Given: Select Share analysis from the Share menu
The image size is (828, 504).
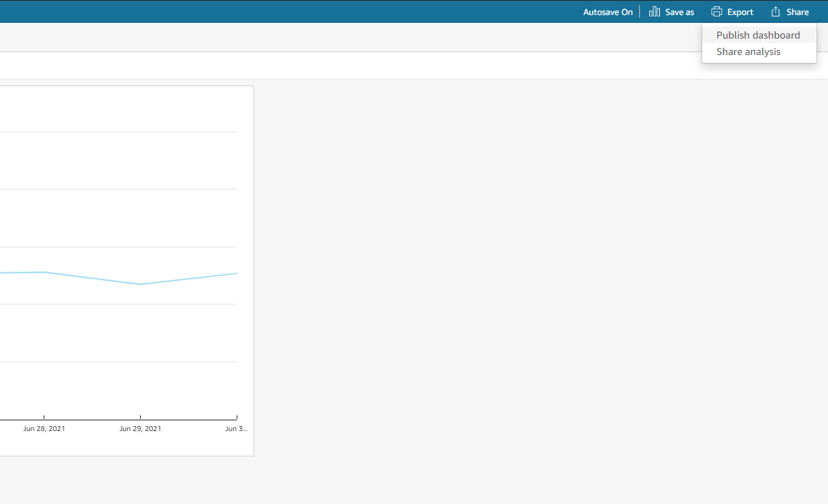Looking at the screenshot, I should point(759,51).
